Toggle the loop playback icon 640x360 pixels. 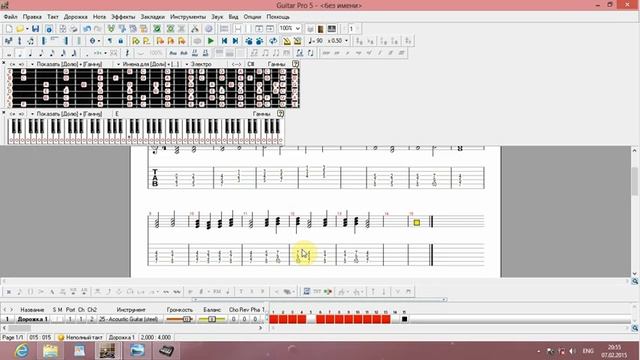(x=273, y=41)
